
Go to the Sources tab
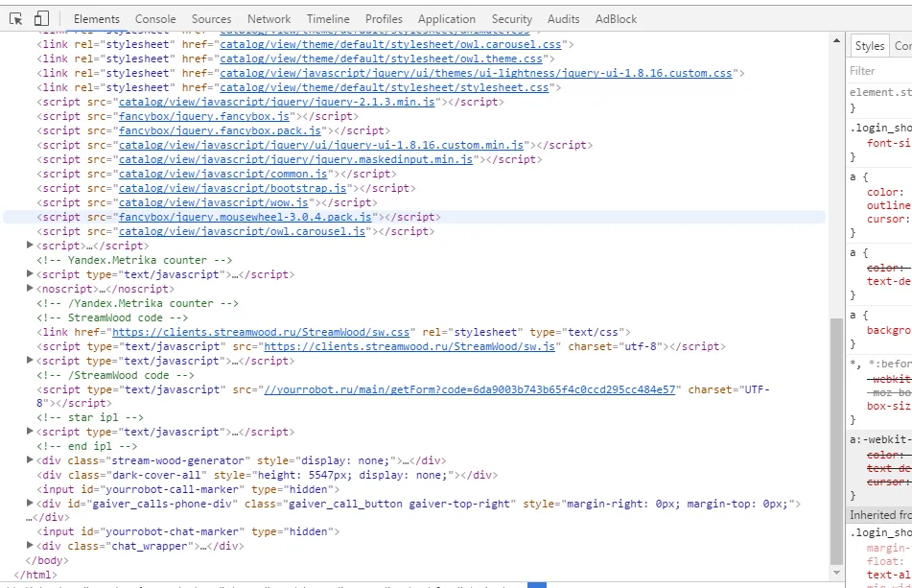tap(211, 19)
